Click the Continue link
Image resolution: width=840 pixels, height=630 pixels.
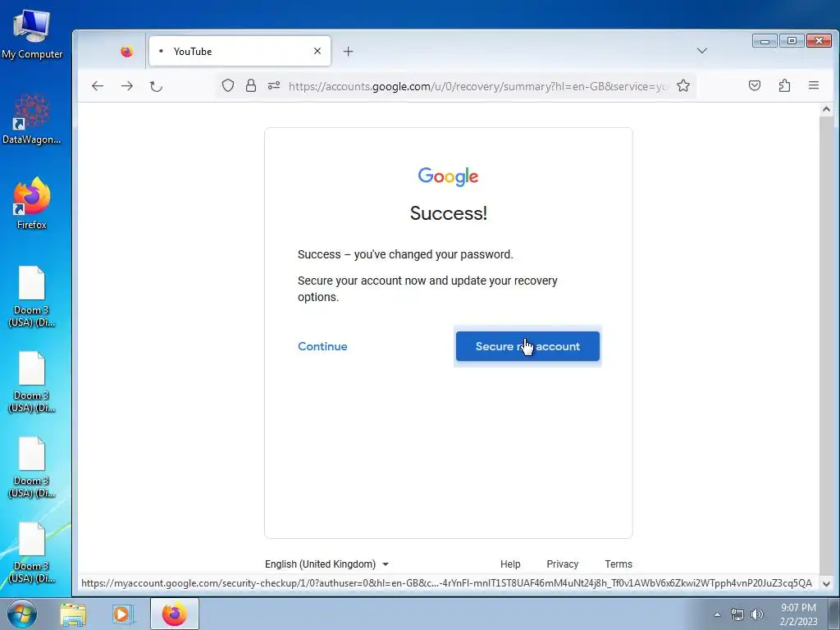(322, 346)
